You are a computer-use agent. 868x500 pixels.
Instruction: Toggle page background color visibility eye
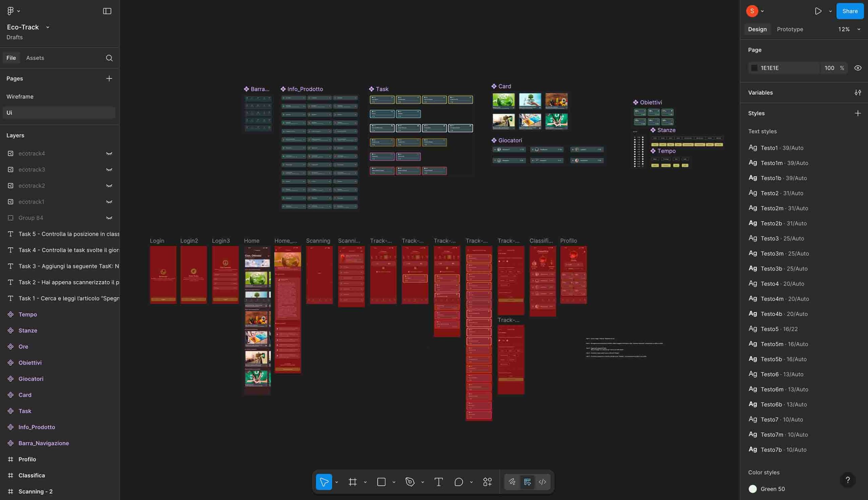coord(858,68)
